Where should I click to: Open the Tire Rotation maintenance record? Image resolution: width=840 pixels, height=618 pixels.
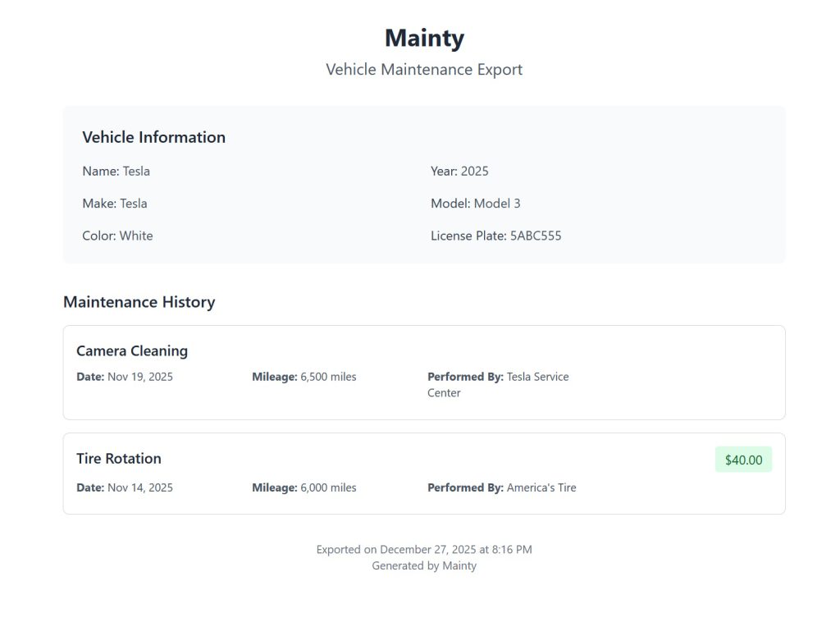click(118, 458)
